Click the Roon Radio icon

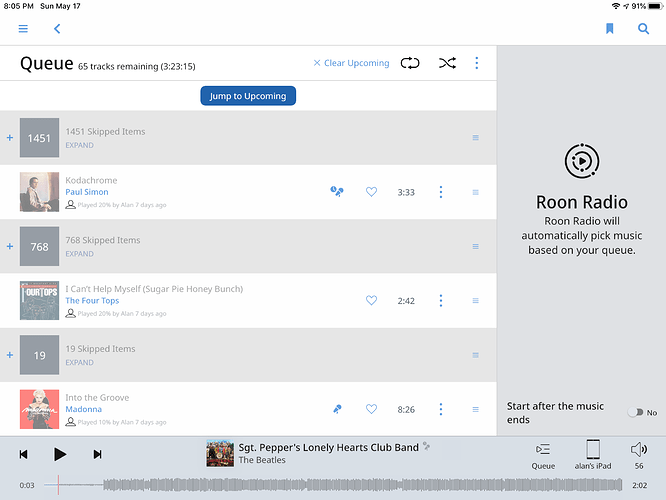coord(581,161)
